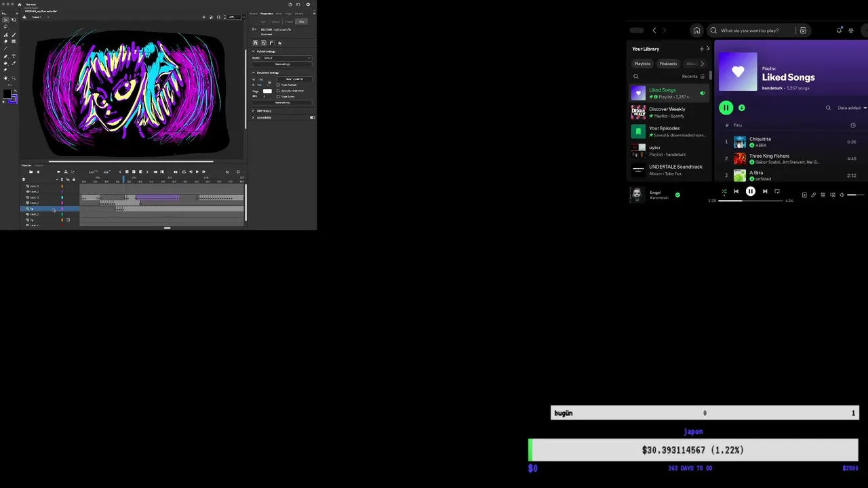Select the Paint Bucket tool in Animate

pyautogui.click(x=5, y=63)
